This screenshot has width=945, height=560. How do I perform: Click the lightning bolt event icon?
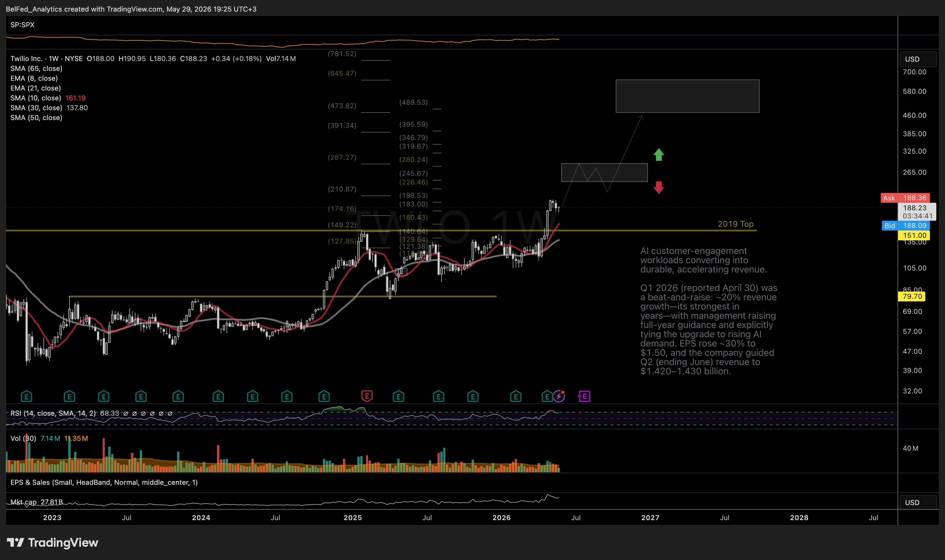(559, 396)
